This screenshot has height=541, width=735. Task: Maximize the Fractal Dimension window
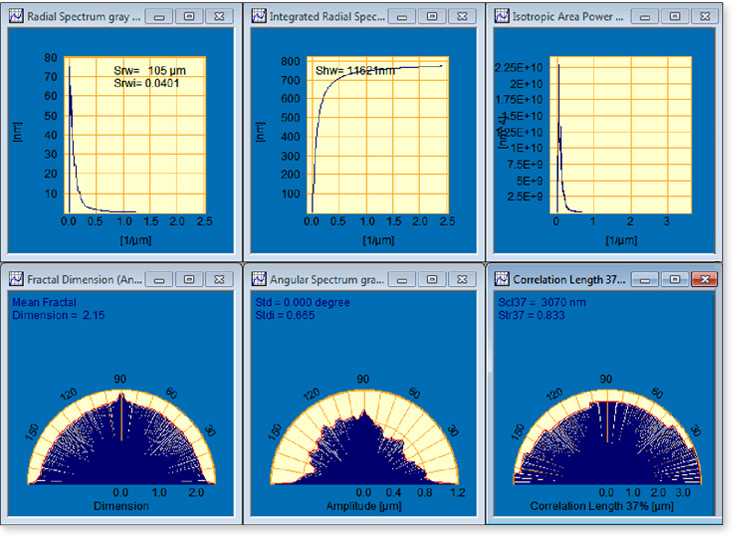tap(189, 279)
